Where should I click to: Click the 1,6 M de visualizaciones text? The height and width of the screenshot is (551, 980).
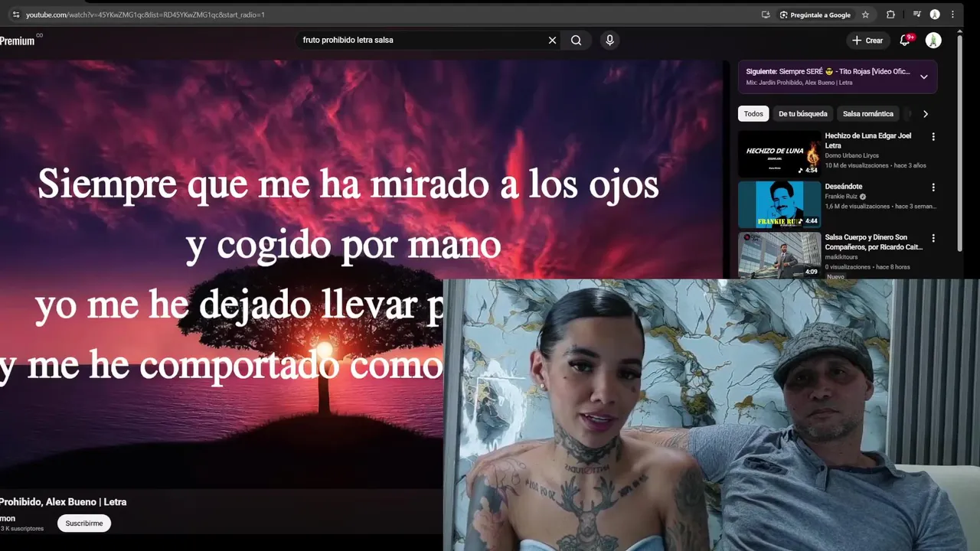(x=857, y=206)
